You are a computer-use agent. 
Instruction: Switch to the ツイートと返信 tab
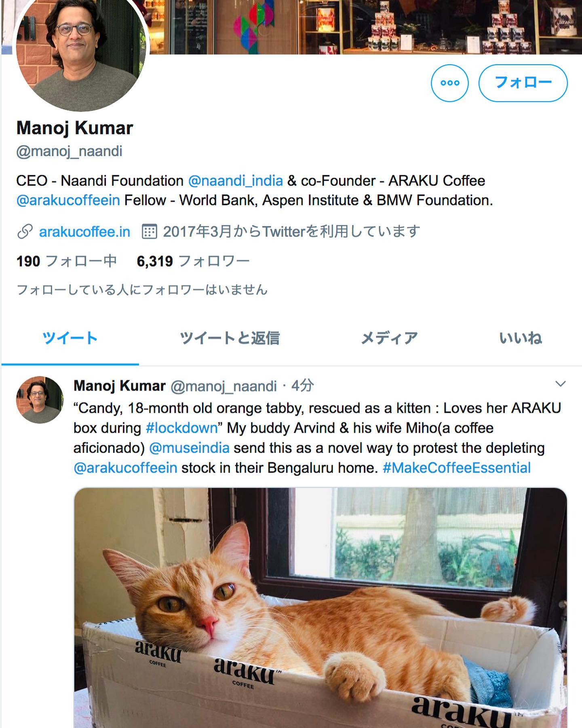(230, 338)
